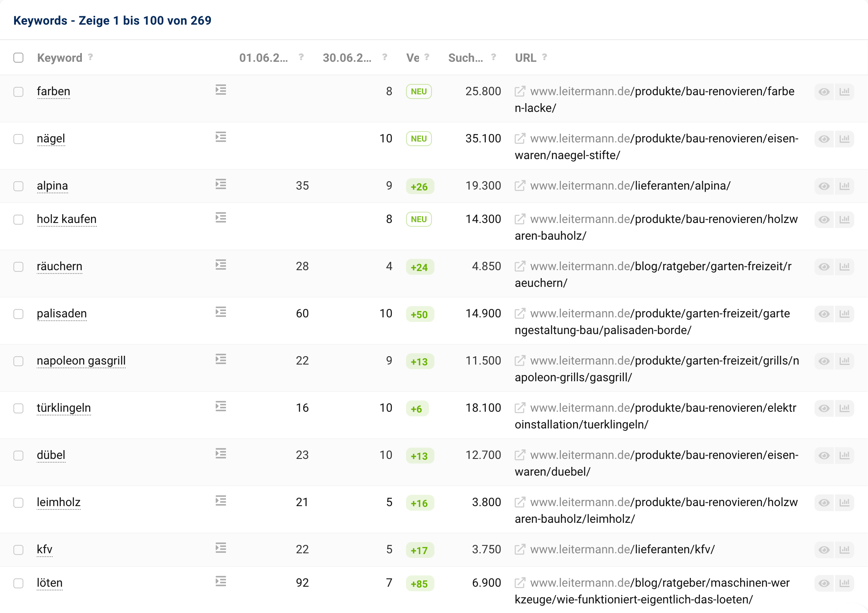Image resolution: width=868 pixels, height=613 pixels.
Task: Open chart icon for palisaden row
Action: pyautogui.click(x=844, y=314)
